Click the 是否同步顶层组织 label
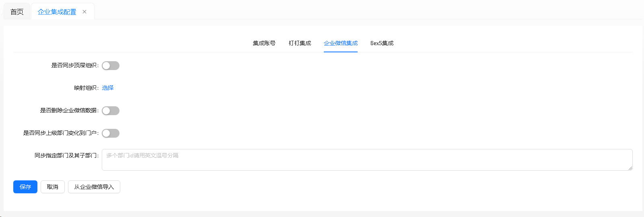Image resolution: width=644 pixels, height=217 pixels. click(x=75, y=65)
